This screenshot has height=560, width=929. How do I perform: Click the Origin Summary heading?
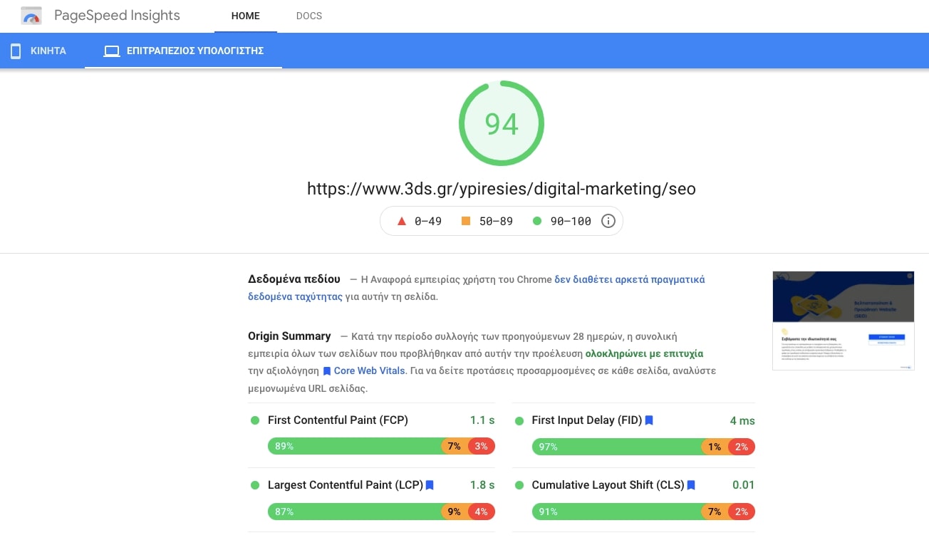[x=289, y=336]
